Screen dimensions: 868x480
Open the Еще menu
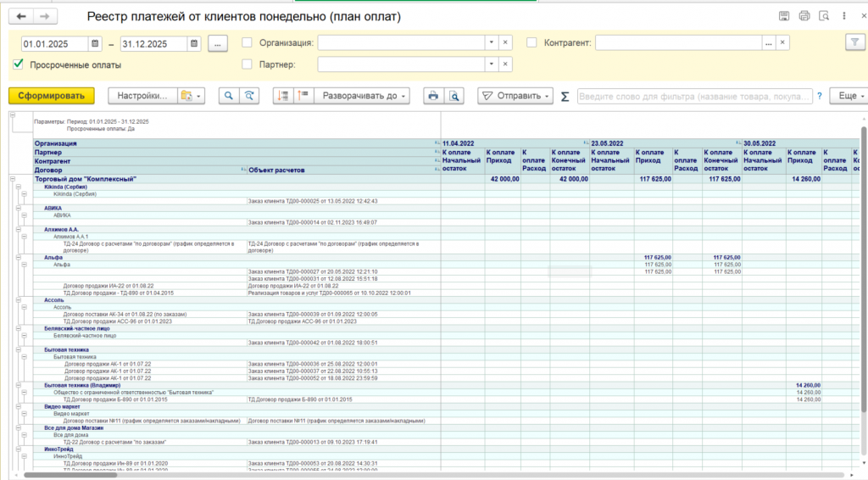point(849,96)
